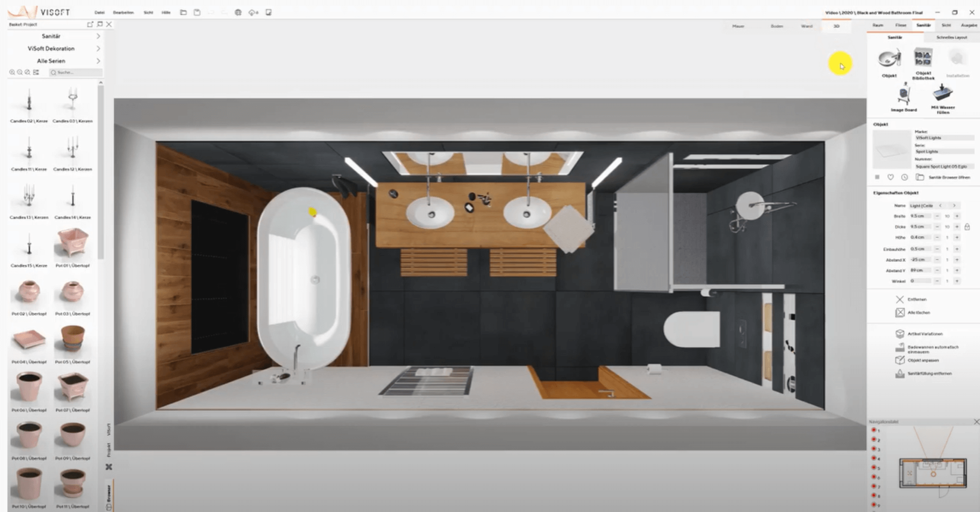The height and width of the screenshot is (512, 980).
Task: Close the Navigationstafel panel
Action: (x=977, y=422)
